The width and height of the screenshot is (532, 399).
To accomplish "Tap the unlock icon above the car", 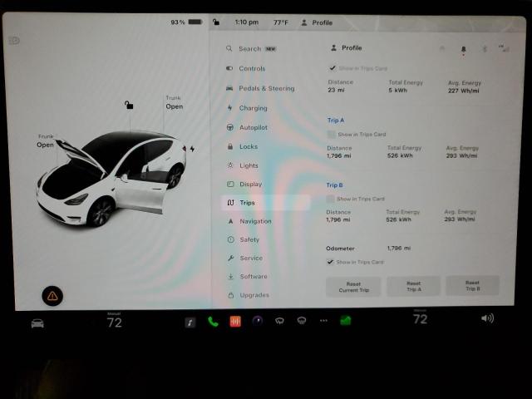I will click(x=129, y=105).
